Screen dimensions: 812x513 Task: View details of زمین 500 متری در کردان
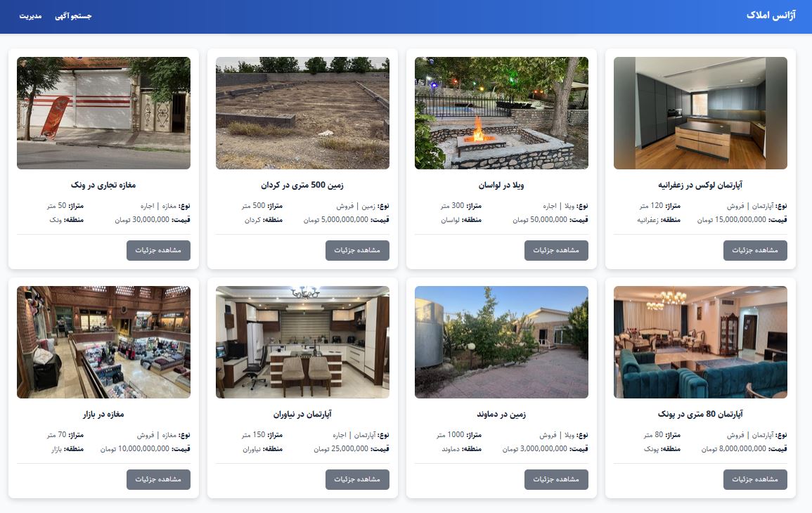(357, 251)
